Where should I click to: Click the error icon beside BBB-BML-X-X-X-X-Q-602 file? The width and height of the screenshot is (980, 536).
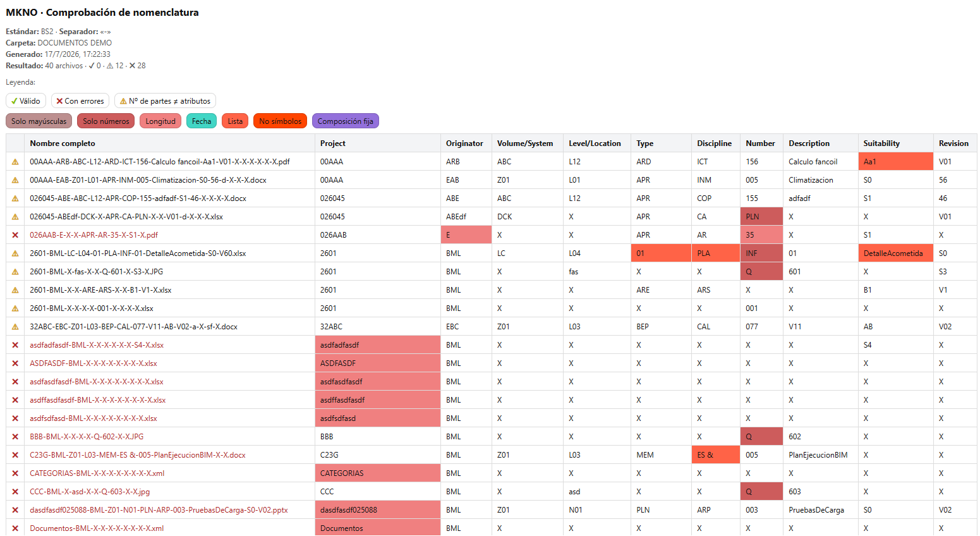[x=15, y=437]
